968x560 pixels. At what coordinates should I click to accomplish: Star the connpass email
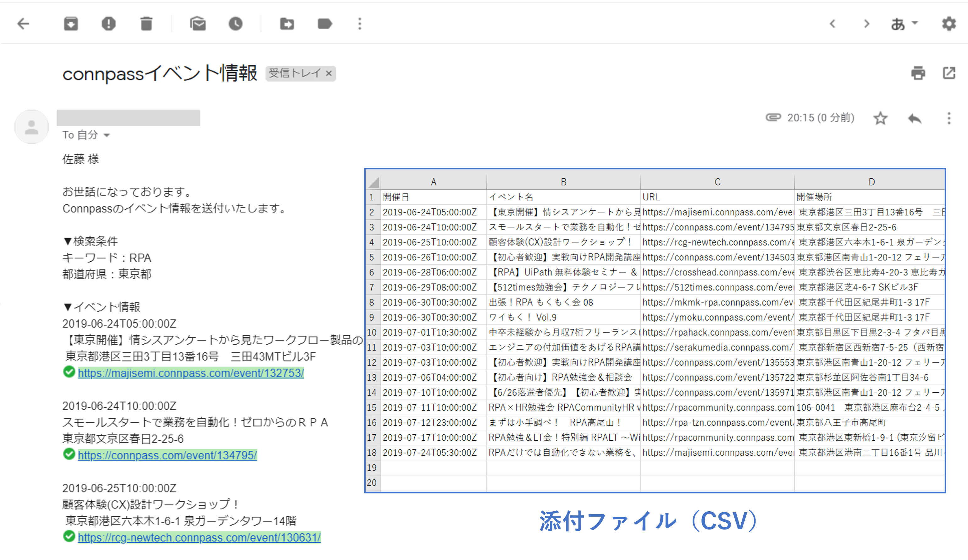click(x=880, y=118)
